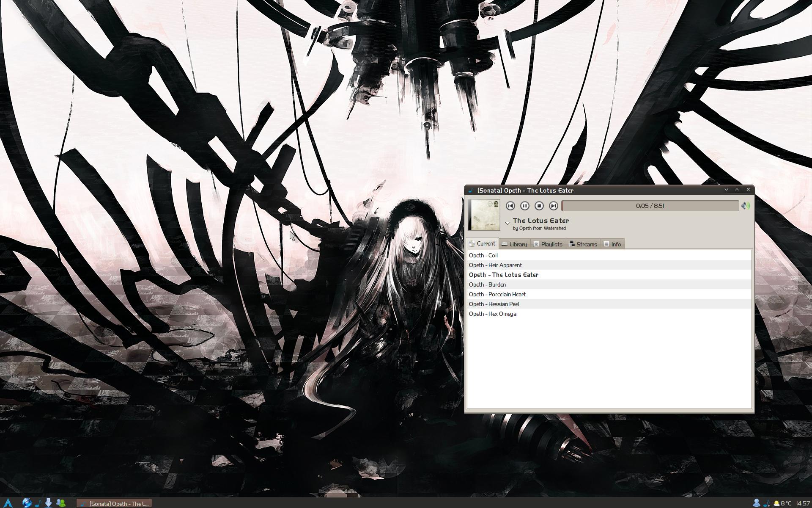Close the Sonata window
This screenshot has height=508, width=812.
748,190
